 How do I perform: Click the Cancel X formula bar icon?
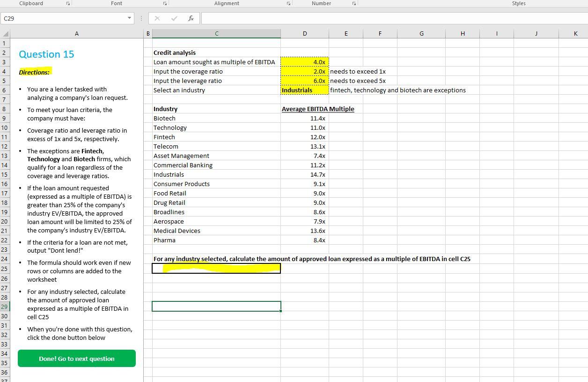tap(157, 18)
